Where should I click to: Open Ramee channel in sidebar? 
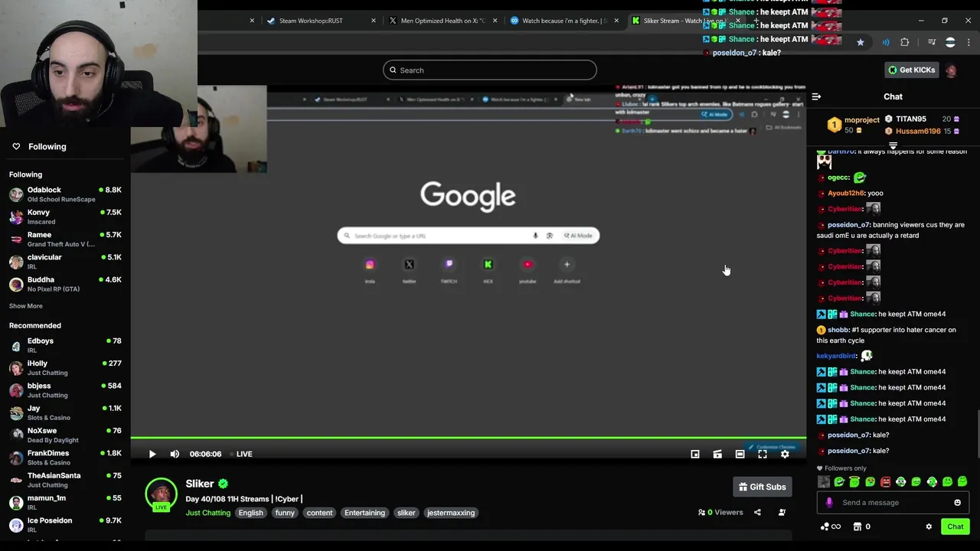click(65, 240)
